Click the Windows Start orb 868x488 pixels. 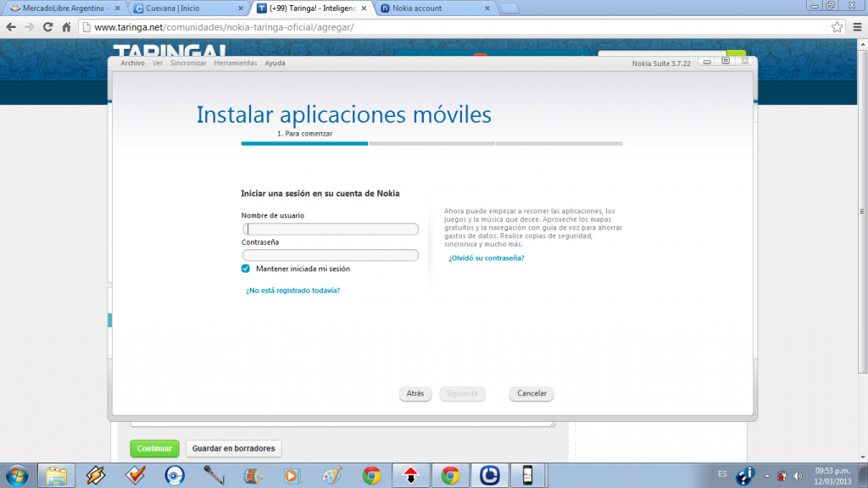point(17,474)
